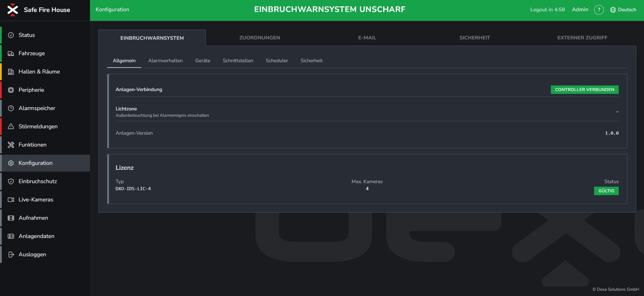The height and width of the screenshot is (296, 644).
Task: Open the Geräte sub-tab
Action: [203, 60]
